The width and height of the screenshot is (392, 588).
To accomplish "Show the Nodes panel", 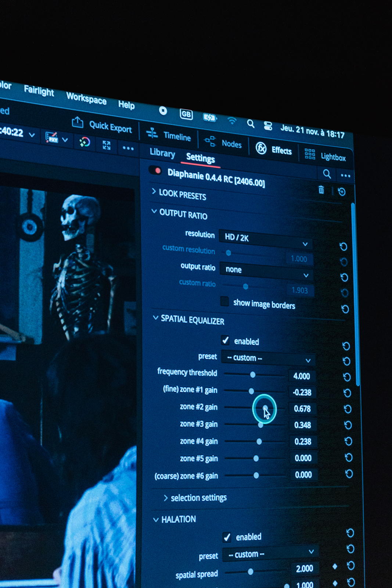I will click(x=223, y=143).
